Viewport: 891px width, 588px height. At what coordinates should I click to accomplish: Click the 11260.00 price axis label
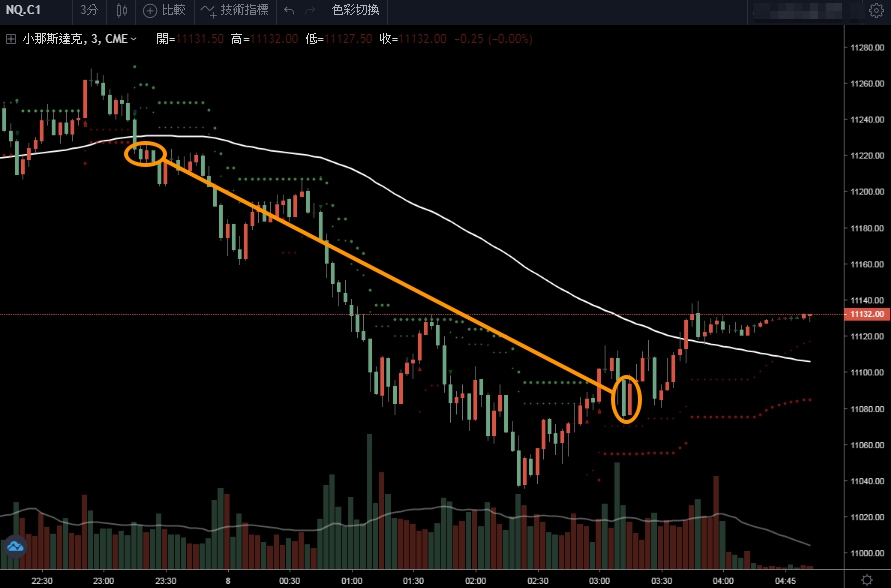click(867, 84)
